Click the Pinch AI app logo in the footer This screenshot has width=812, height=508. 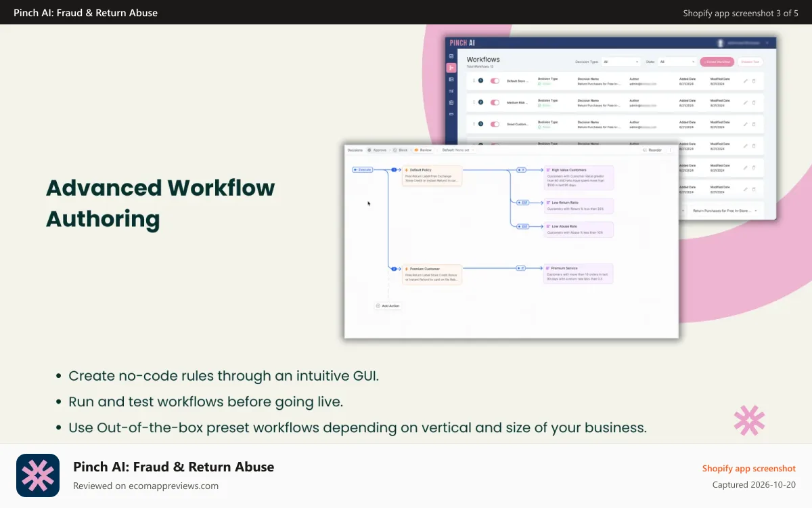pos(38,475)
